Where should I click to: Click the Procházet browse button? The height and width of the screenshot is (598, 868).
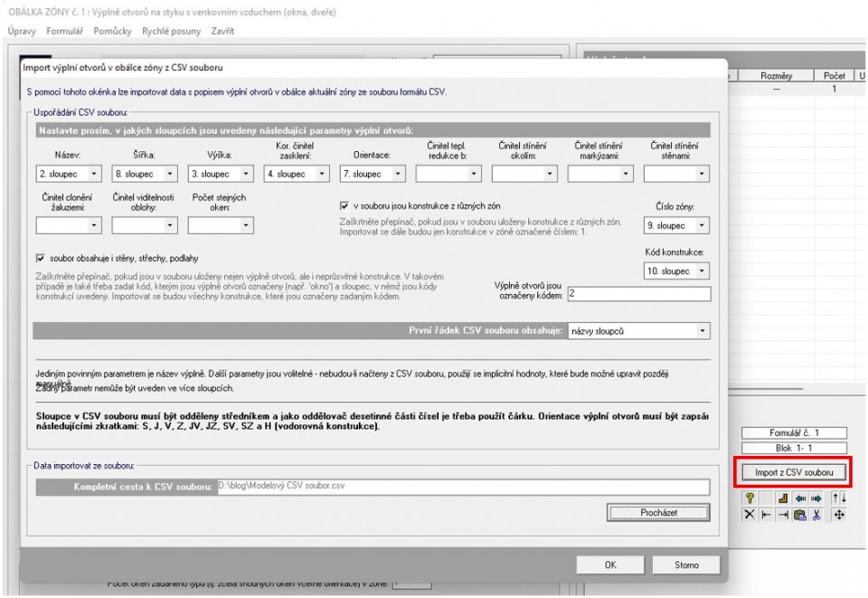pos(658,513)
